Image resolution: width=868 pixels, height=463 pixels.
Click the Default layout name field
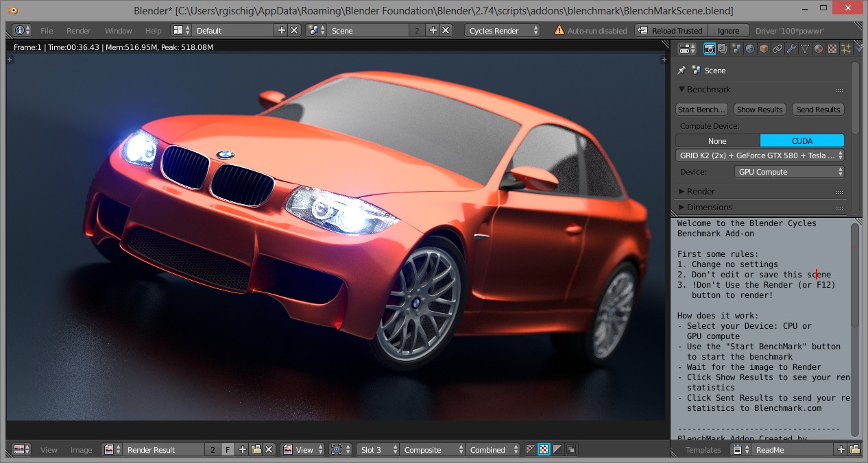tap(233, 31)
